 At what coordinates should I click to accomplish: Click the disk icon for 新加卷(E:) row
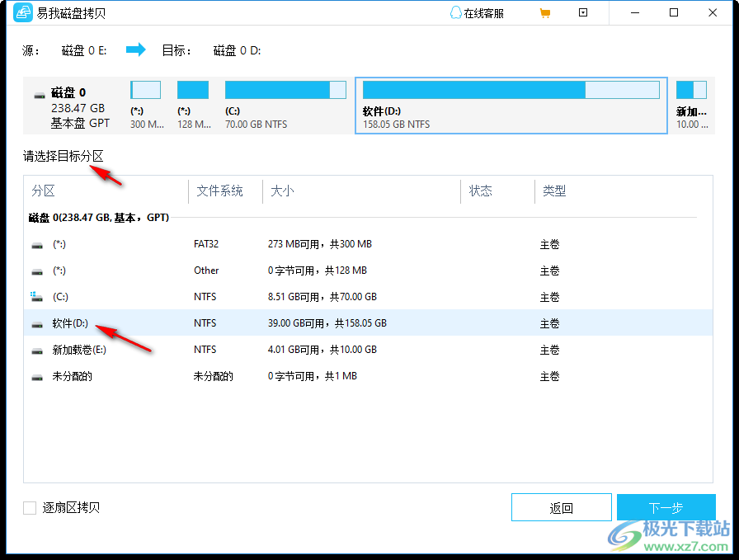(x=37, y=349)
